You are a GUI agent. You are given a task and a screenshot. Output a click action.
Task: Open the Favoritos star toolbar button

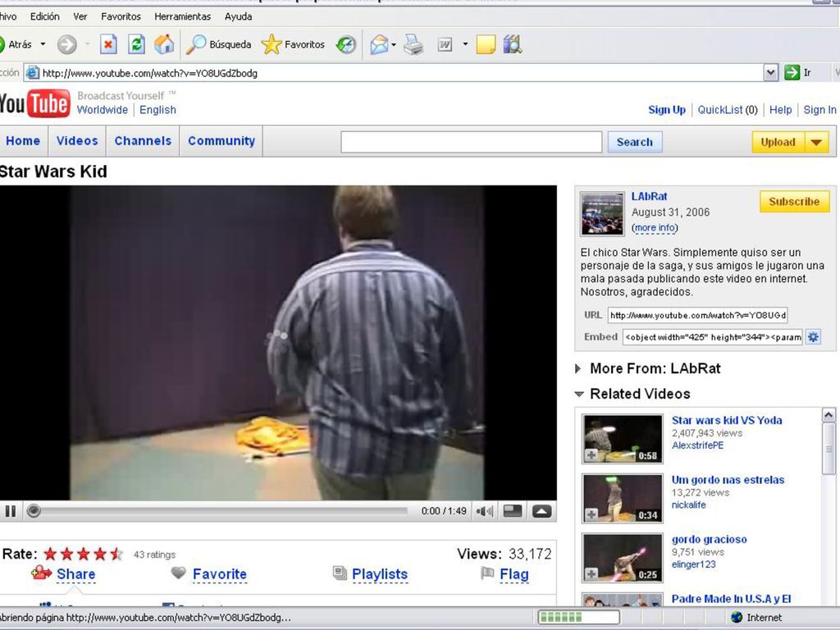pyautogui.click(x=293, y=44)
